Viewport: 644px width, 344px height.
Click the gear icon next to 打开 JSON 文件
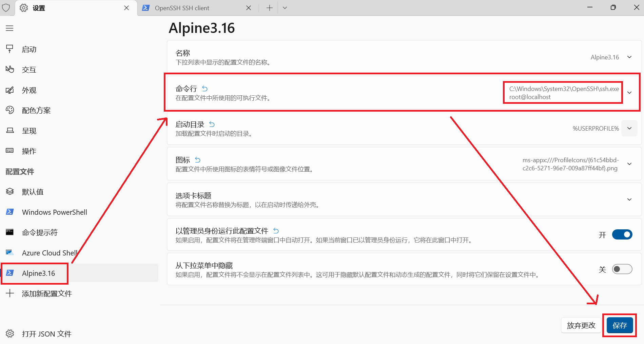10,334
